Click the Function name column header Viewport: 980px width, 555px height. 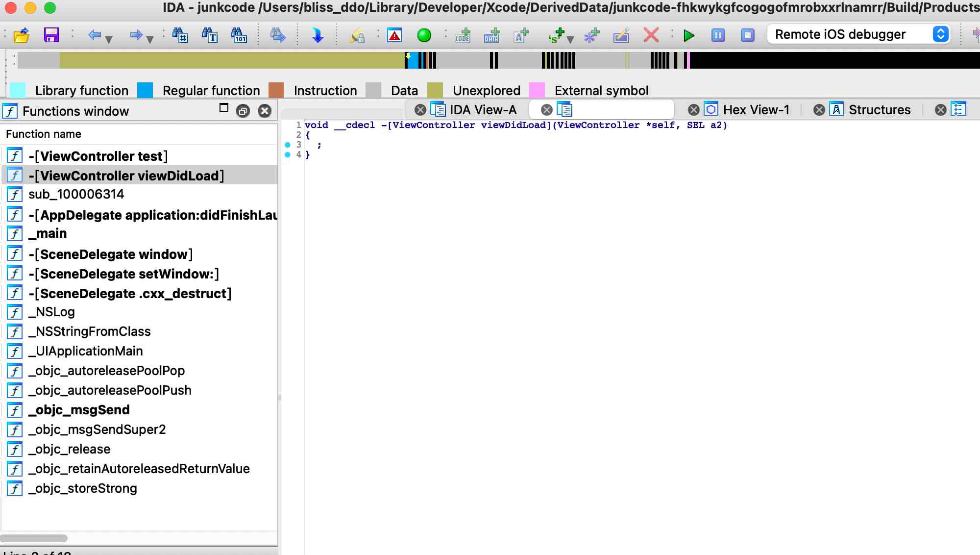tap(43, 134)
